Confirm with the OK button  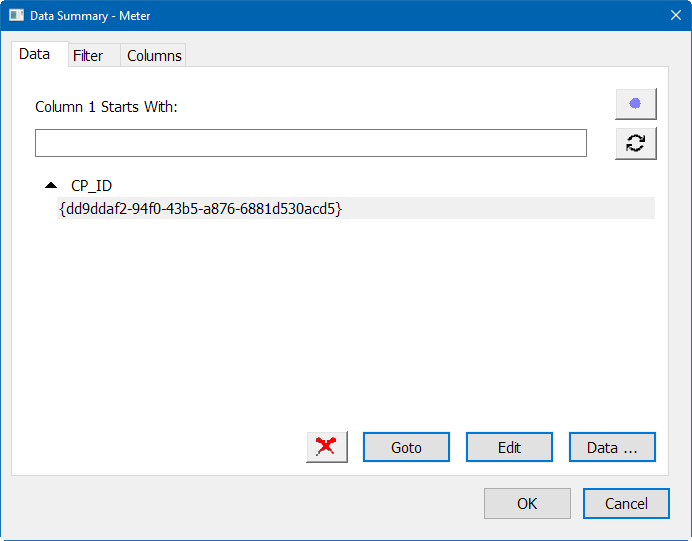tap(527, 503)
